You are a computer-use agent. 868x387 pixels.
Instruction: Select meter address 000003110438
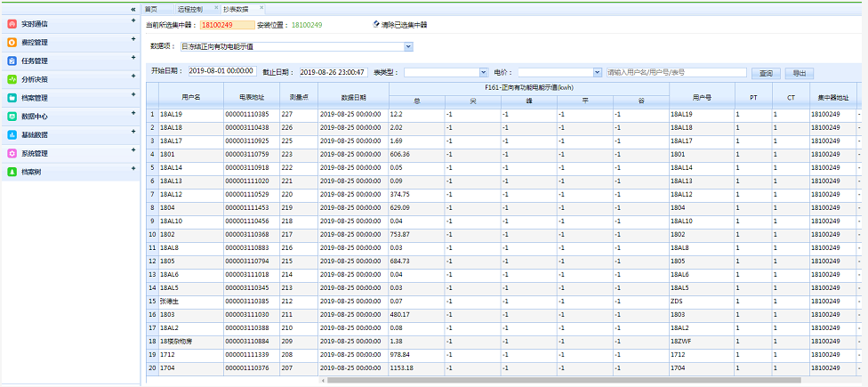[x=252, y=127]
